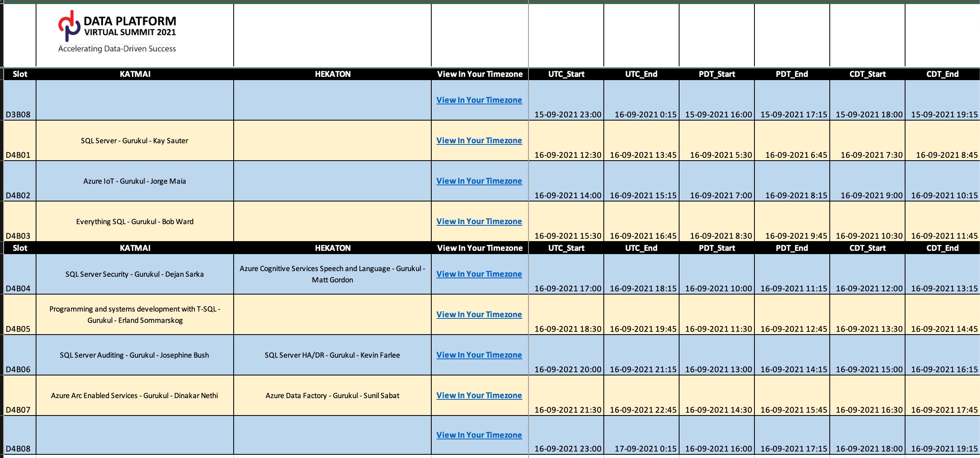The width and height of the screenshot is (980, 458).
Task: Open View In Your Timezone link for D4B02
Action: pyautogui.click(x=479, y=181)
